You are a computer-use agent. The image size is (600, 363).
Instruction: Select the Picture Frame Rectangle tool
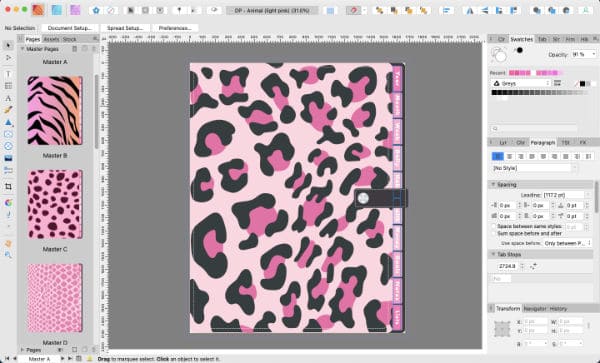coord(8,134)
